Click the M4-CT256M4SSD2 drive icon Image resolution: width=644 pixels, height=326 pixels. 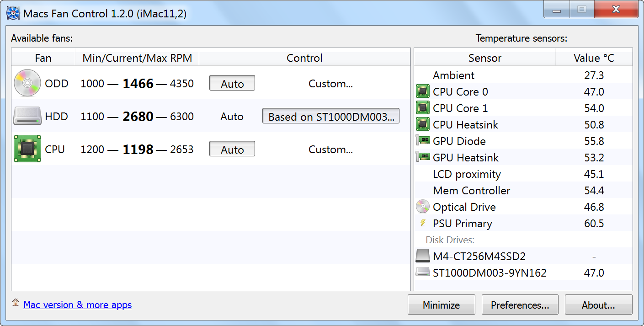coord(423,256)
